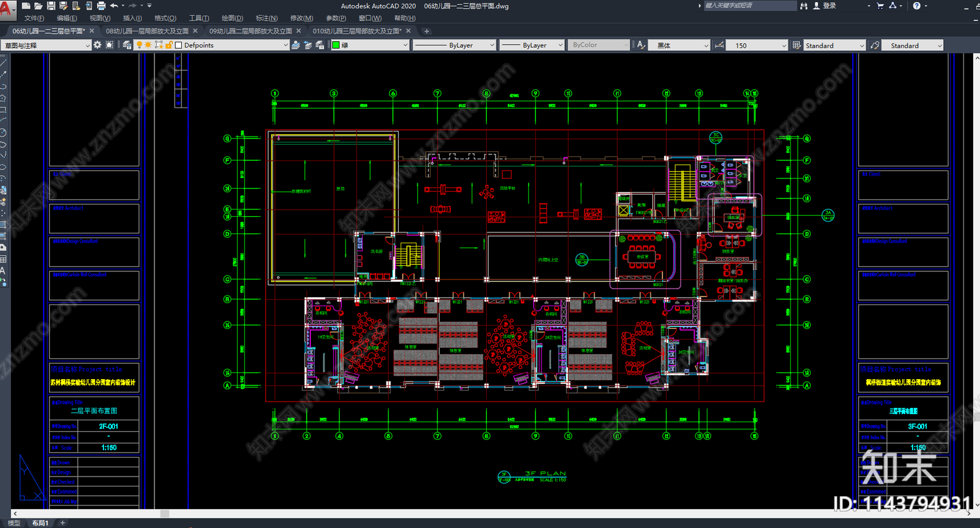
Task: Click the left scroll arrow at the bottom
Action: (x=15, y=513)
